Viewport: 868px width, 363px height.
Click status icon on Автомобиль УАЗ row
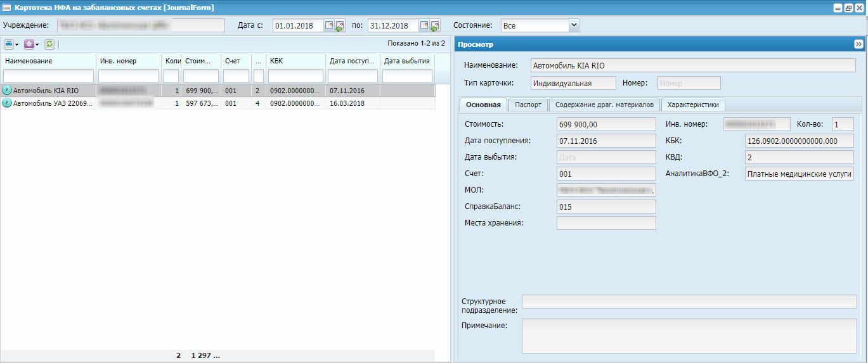click(x=8, y=103)
